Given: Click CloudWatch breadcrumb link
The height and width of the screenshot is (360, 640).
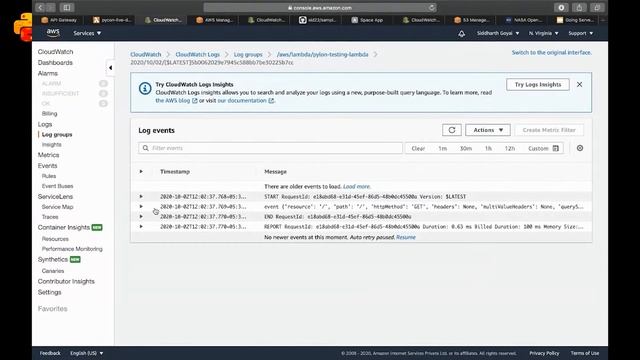Looking at the screenshot, I should [x=146, y=54].
